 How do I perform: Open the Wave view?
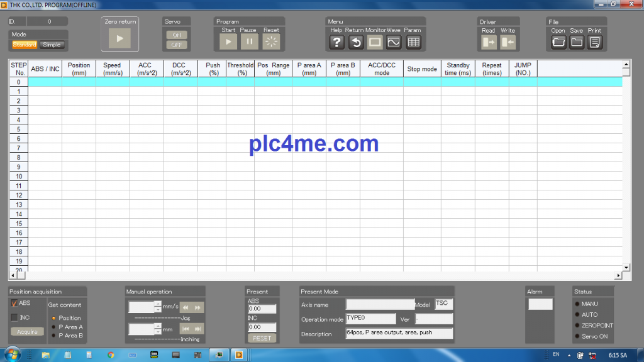tap(394, 42)
